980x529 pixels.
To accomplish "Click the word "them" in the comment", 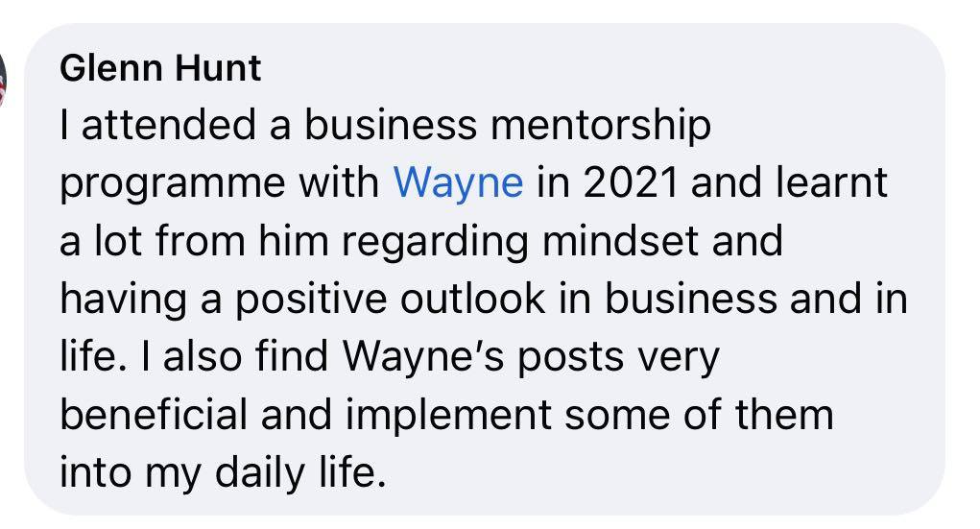I will pyautogui.click(x=784, y=415).
